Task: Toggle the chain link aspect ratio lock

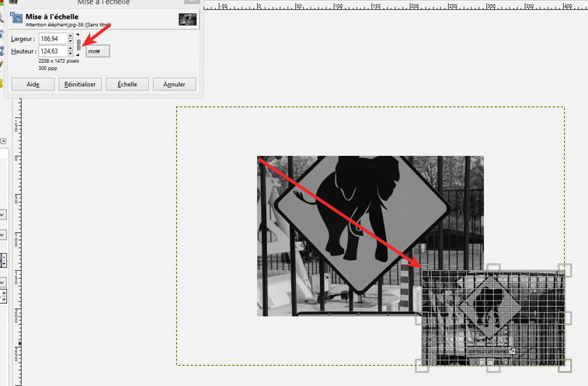Action: [x=78, y=44]
